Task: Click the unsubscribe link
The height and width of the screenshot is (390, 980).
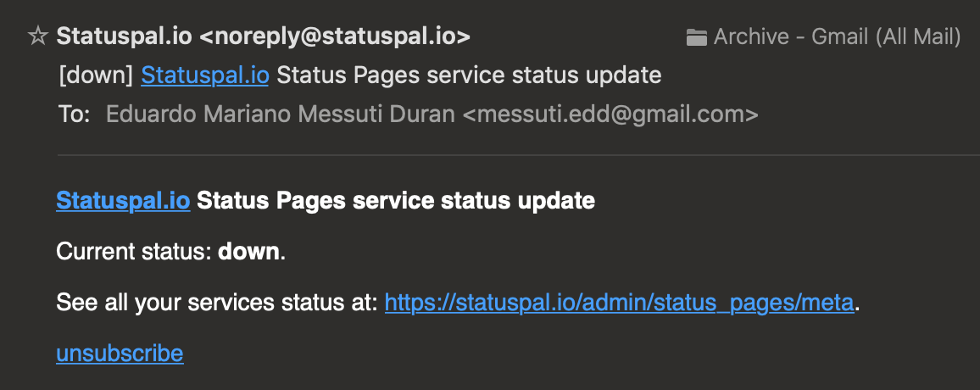Action: (120, 354)
